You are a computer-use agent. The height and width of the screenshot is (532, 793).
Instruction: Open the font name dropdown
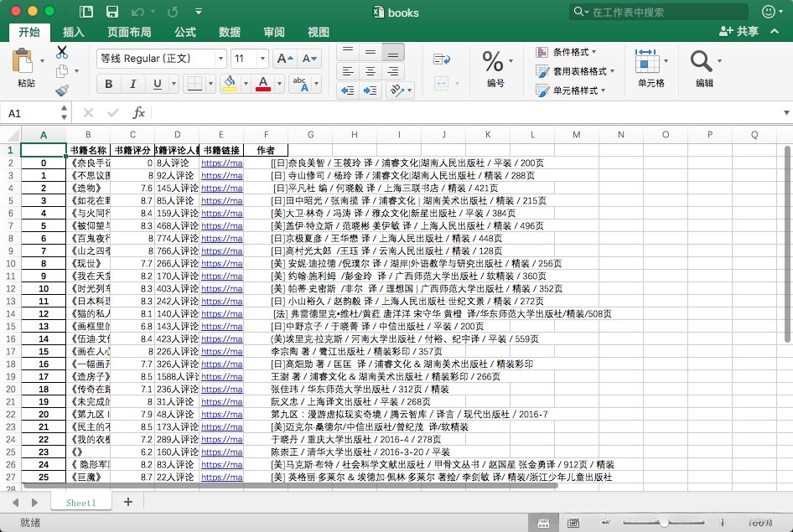click(x=220, y=58)
